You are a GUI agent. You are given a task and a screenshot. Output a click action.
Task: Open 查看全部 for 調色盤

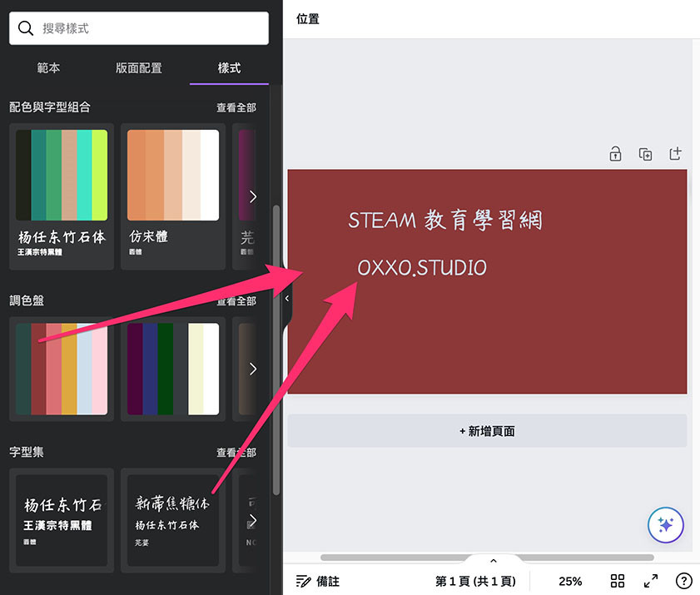[236, 301]
